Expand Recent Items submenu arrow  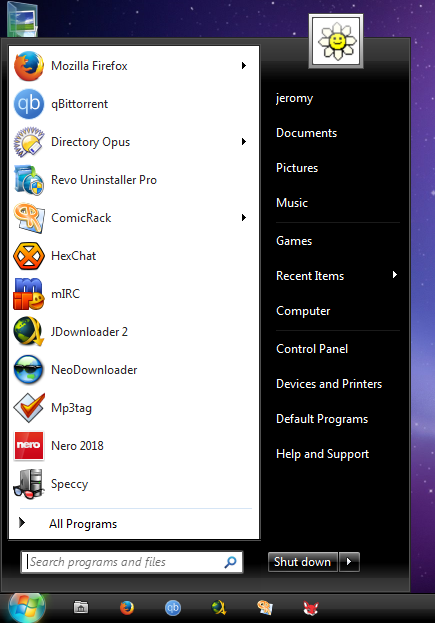pos(394,275)
